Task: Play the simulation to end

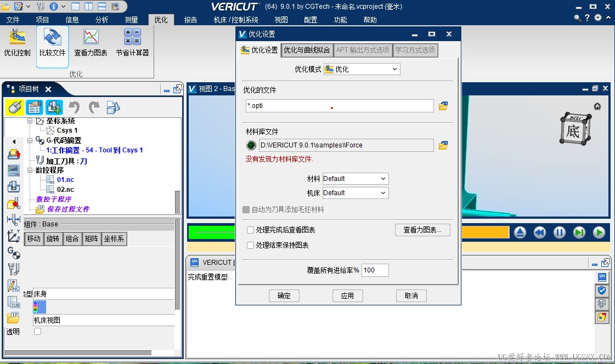Action: tap(599, 233)
